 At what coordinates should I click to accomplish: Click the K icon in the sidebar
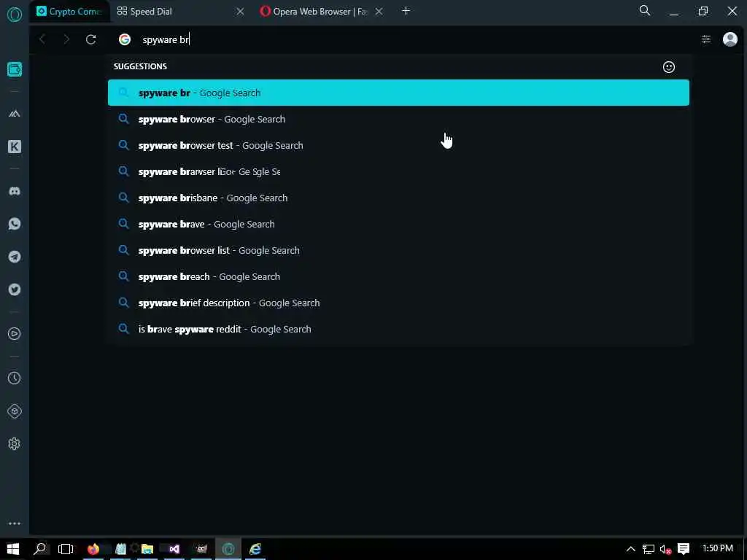[15, 147]
